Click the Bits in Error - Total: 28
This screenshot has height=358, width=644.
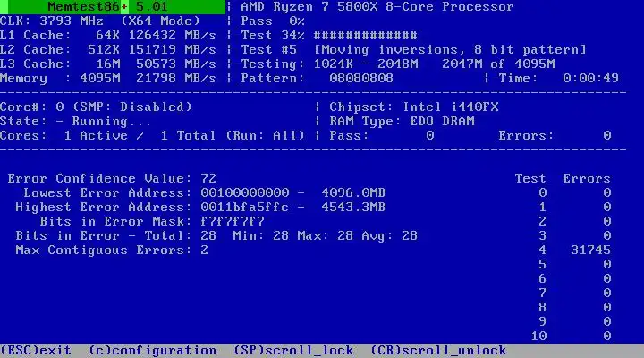[115, 236]
